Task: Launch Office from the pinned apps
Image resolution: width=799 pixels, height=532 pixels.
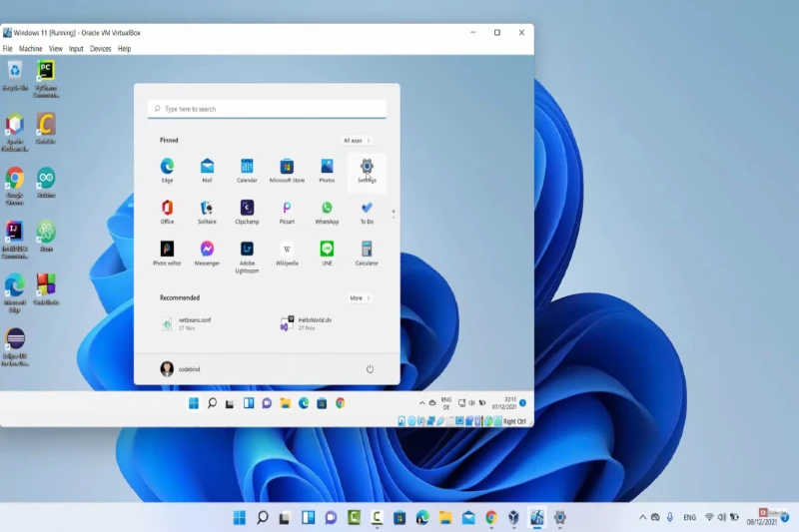Action: (x=167, y=212)
